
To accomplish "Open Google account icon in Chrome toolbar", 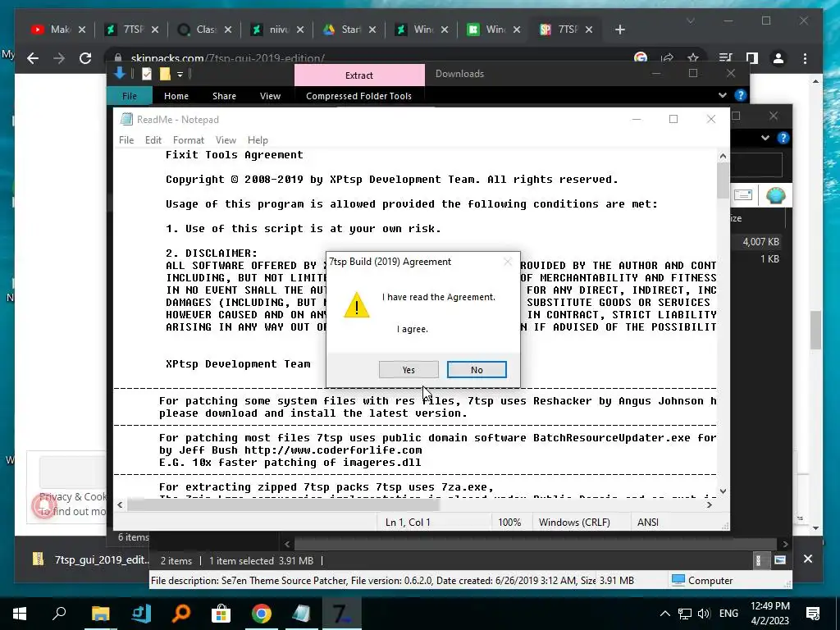I will pos(641,57).
